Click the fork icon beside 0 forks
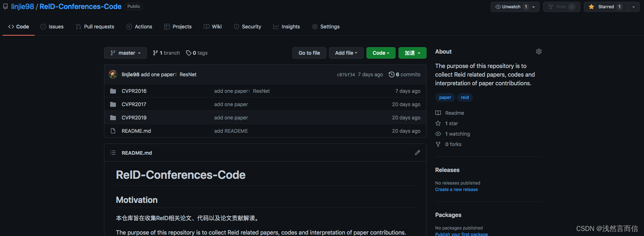The image size is (644, 236). tap(438, 144)
